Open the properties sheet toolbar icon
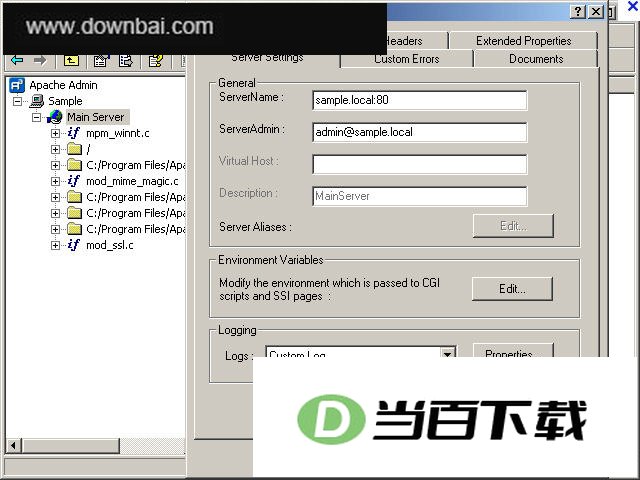This screenshot has height=480, width=640. (101, 61)
